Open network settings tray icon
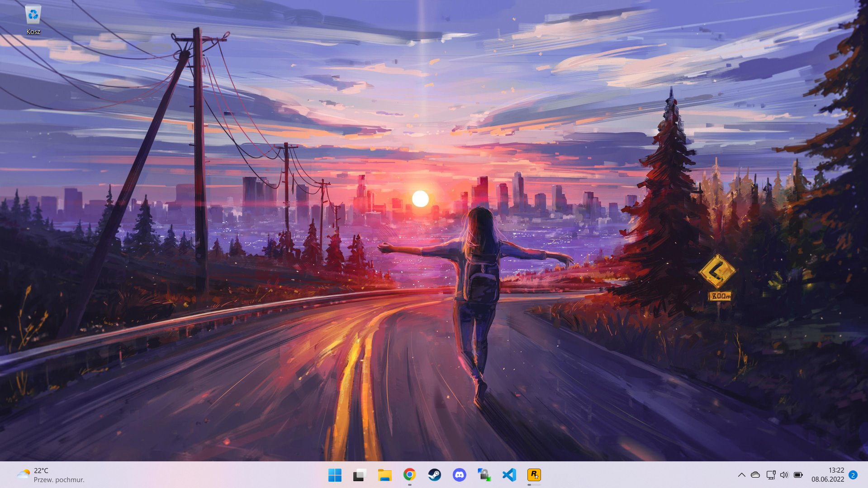Image resolution: width=868 pixels, height=488 pixels. [771, 475]
